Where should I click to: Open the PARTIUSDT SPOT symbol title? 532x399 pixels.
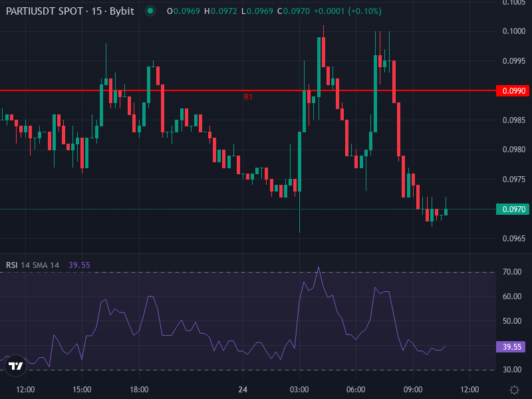[x=70, y=11]
